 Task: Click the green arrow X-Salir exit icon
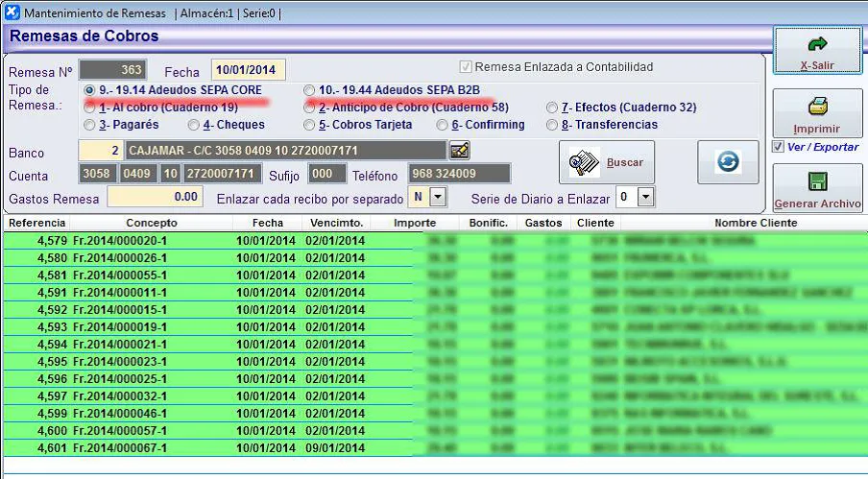[818, 45]
